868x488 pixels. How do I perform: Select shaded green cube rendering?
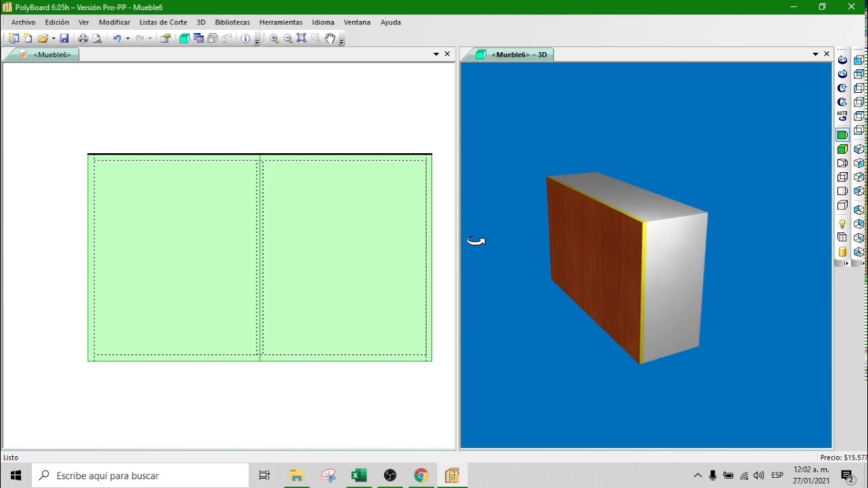842,149
